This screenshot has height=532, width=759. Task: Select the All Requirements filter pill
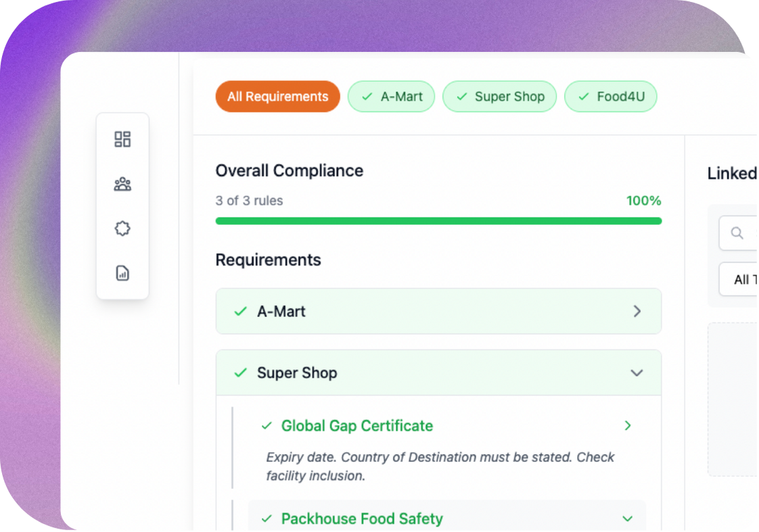pyautogui.click(x=278, y=97)
